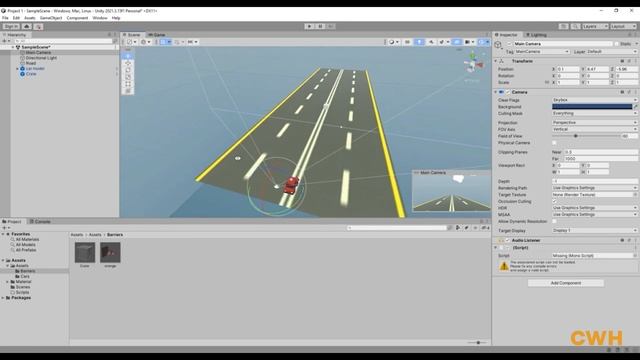Viewport: 640px width, 360px height.
Task: Switch to the Console tab
Action: pyautogui.click(x=40, y=222)
